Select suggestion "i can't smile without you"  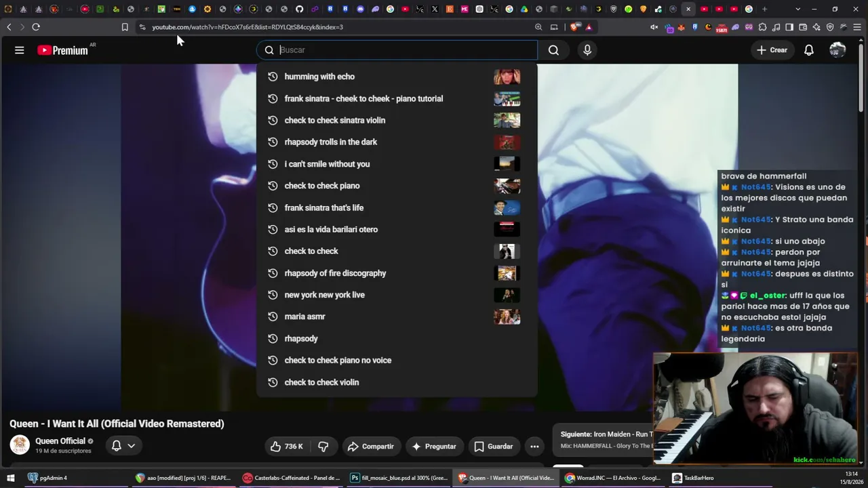397,164
